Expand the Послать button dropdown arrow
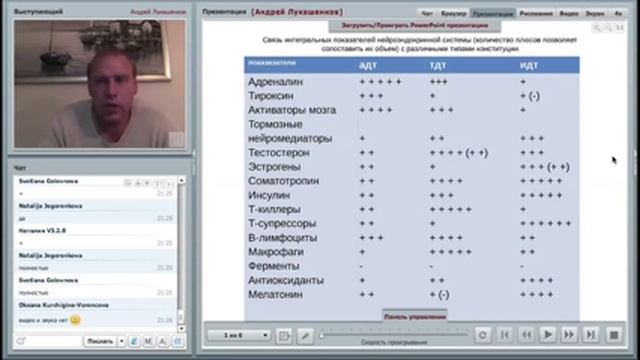 pos(122,341)
